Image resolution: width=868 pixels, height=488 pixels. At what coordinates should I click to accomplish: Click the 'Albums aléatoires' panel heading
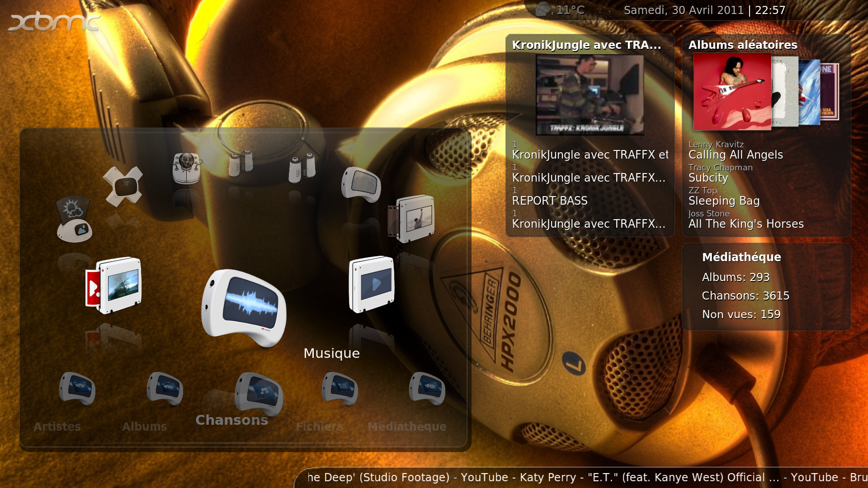pos(743,45)
